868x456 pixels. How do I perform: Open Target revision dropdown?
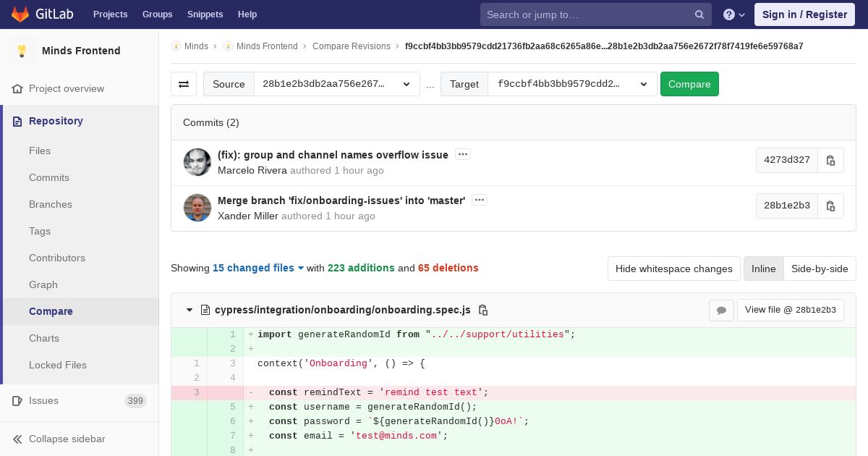[573, 84]
